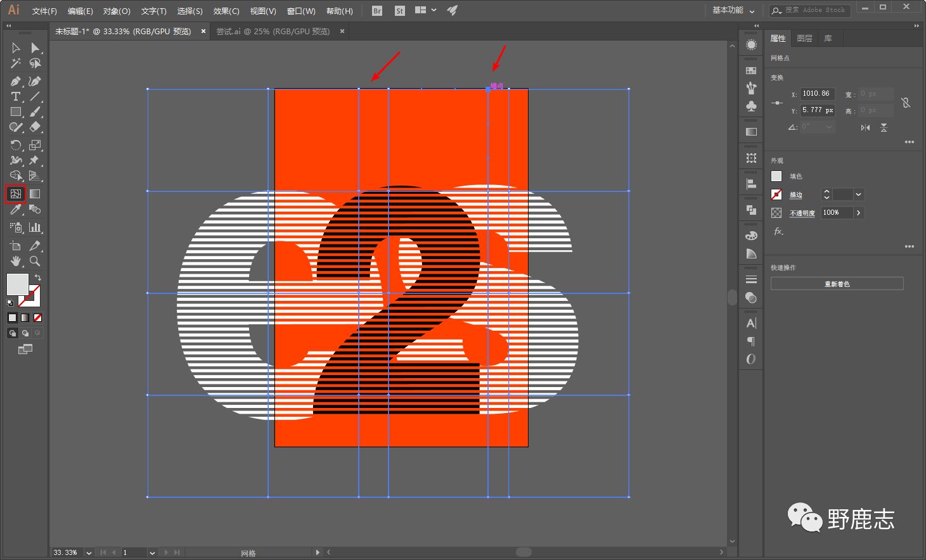The width and height of the screenshot is (926, 560).
Task: Pick the Eyedropper tool
Action: (16, 210)
